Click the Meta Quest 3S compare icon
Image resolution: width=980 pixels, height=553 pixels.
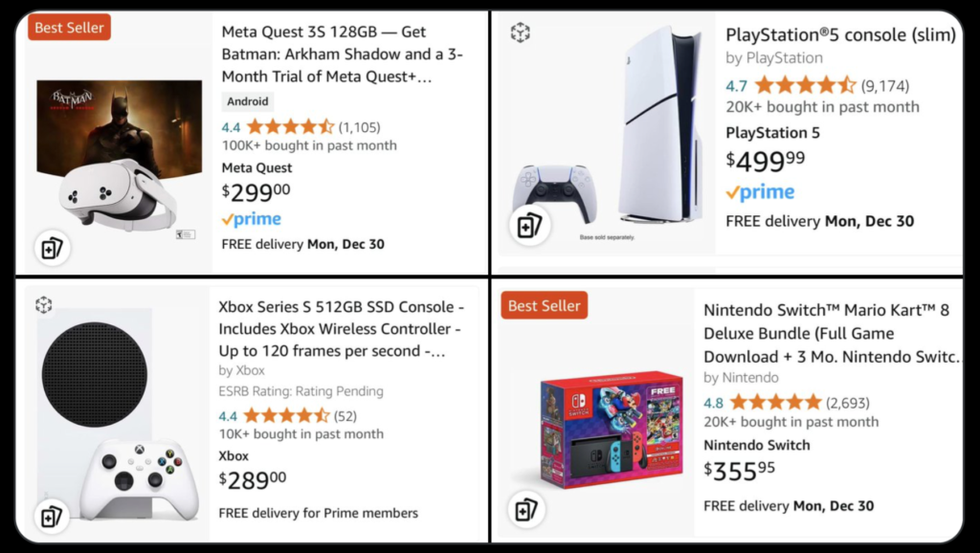pos(52,249)
